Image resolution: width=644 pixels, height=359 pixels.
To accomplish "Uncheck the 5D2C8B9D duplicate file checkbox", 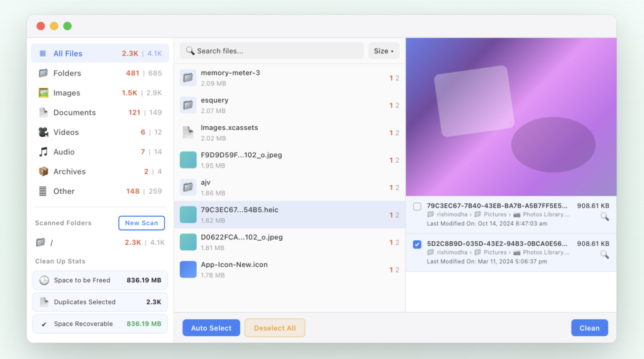I will point(417,244).
